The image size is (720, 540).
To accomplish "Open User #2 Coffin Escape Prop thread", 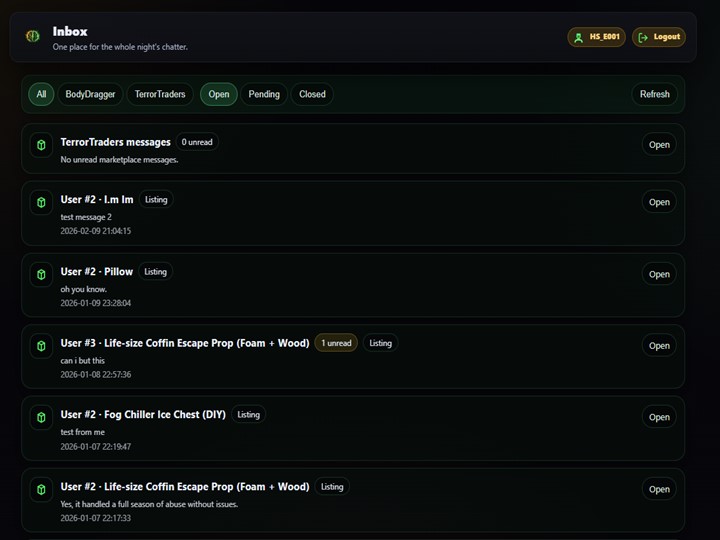I will pyautogui.click(x=659, y=489).
